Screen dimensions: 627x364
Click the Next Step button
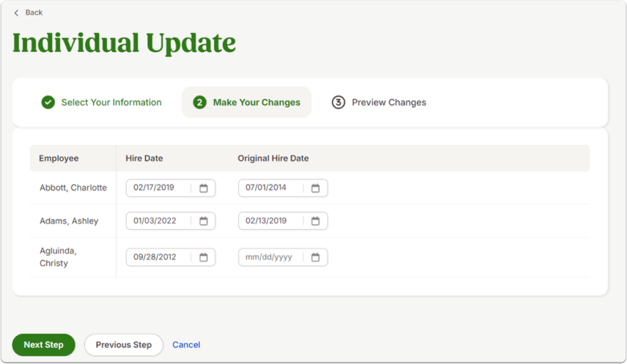click(43, 345)
